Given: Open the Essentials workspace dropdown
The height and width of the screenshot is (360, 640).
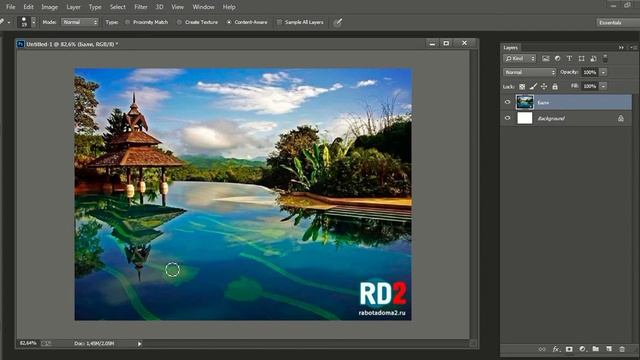Looking at the screenshot, I should click(617, 22).
